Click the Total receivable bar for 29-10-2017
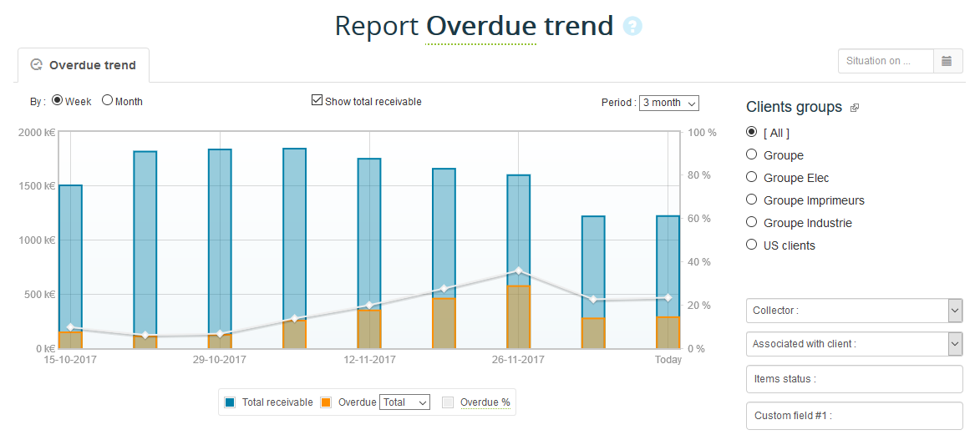 click(220, 240)
